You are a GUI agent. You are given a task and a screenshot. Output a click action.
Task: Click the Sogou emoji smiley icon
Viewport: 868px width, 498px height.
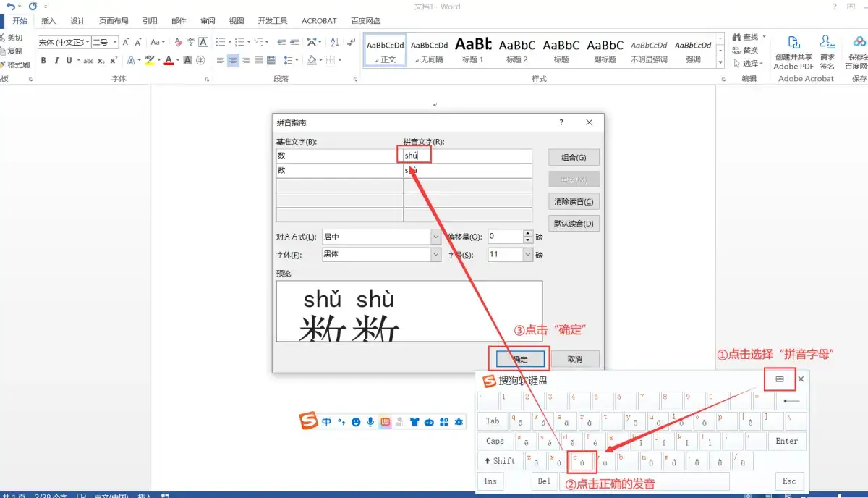coord(355,421)
